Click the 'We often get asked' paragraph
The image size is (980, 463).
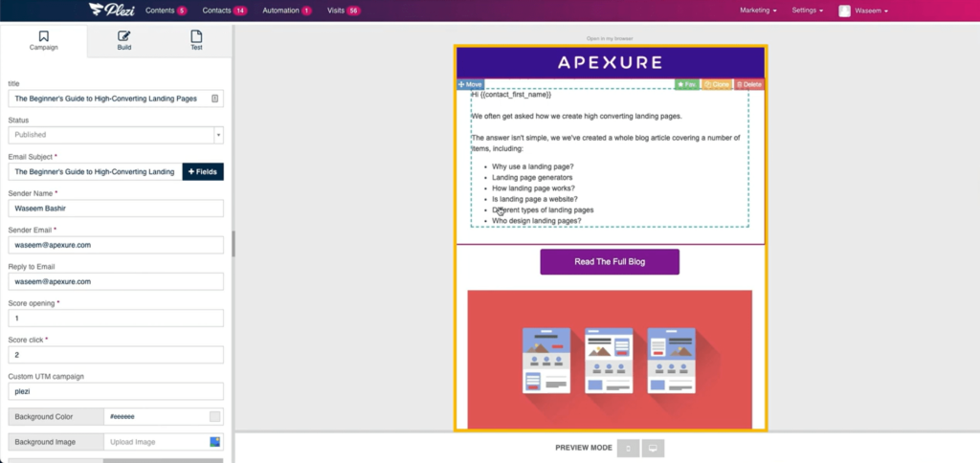(x=577, y=116)
